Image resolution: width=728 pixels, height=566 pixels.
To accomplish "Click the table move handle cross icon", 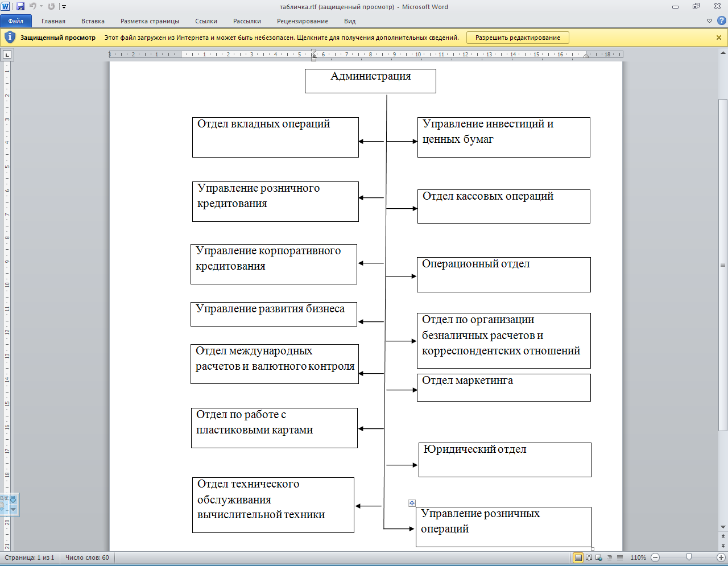I will pyautogui.click(x=412, y=503).
